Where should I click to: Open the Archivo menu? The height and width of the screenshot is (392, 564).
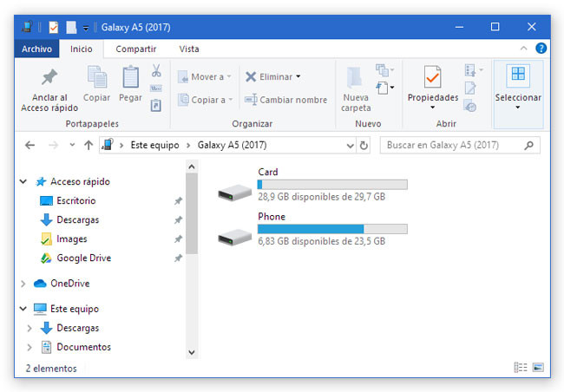pos(36,49)
